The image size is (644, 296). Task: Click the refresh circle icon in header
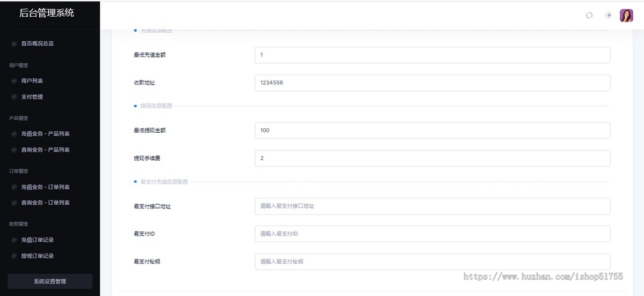click(x=589, y=16)
